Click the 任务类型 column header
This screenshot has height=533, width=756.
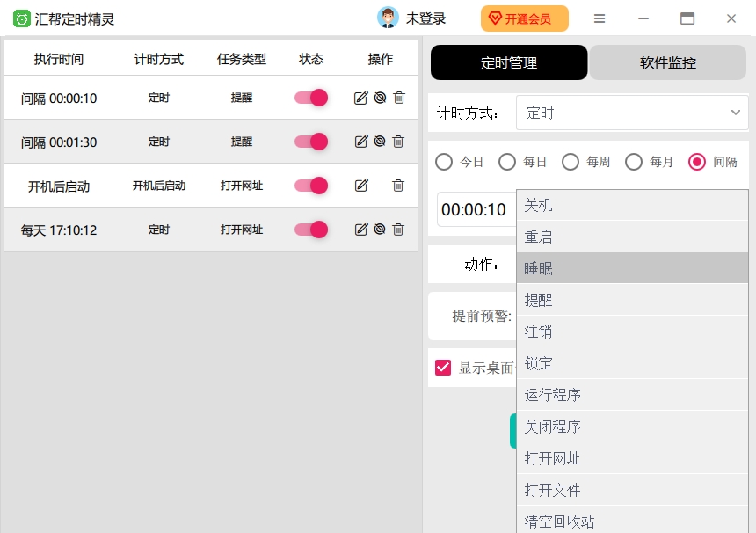pos(241,59)
